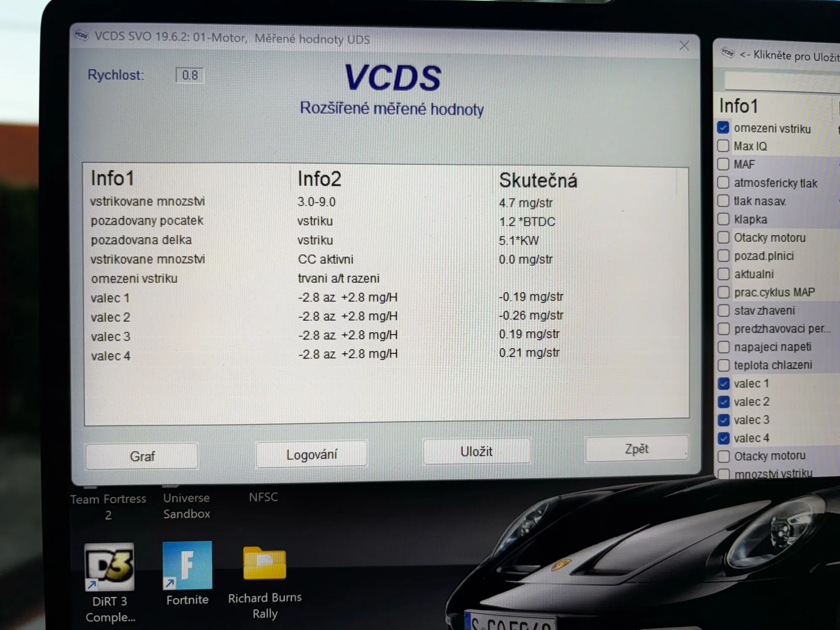Click the Logování button
The image size is (840, 630).
pos(312,454)
